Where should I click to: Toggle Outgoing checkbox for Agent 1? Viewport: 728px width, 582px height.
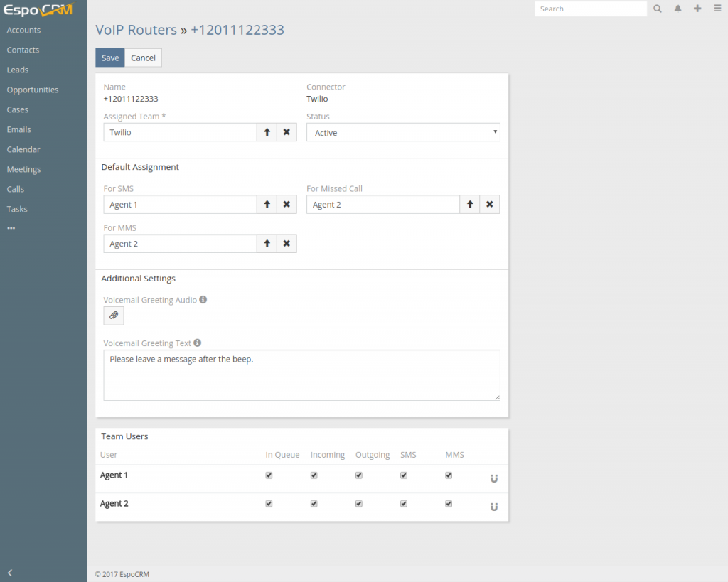[x=359, y=475]
